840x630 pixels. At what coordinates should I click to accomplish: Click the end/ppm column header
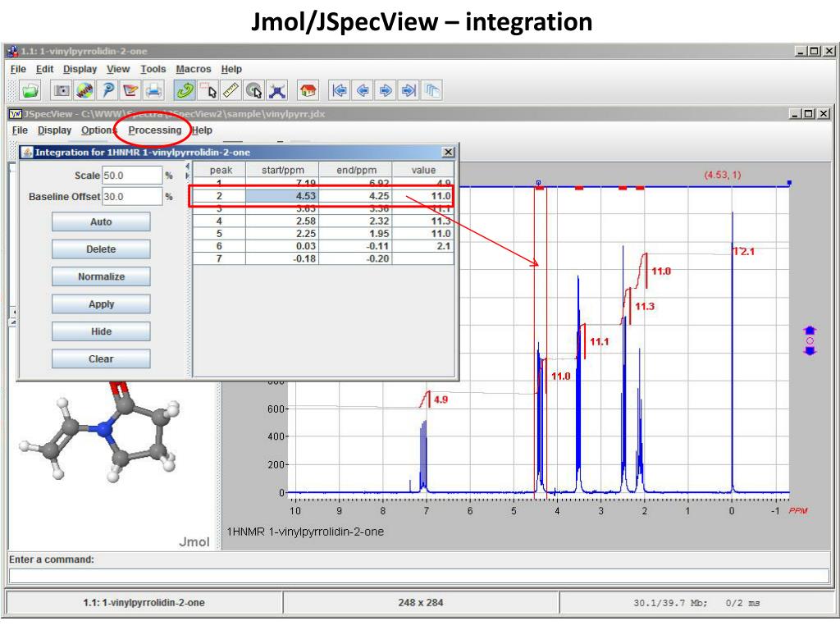pos(356,170)
